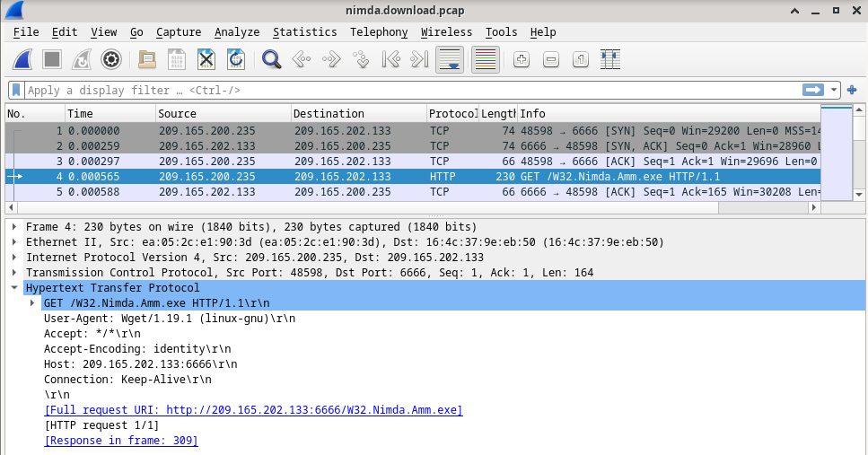Save this capture file icon
Viewport: 868px width, 455px height.
coord(177,59)
